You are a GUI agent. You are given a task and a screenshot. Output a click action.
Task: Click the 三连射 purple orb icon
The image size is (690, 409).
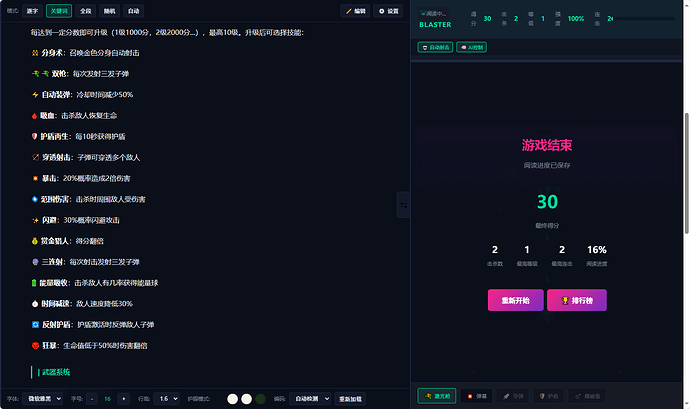(35, 262)
